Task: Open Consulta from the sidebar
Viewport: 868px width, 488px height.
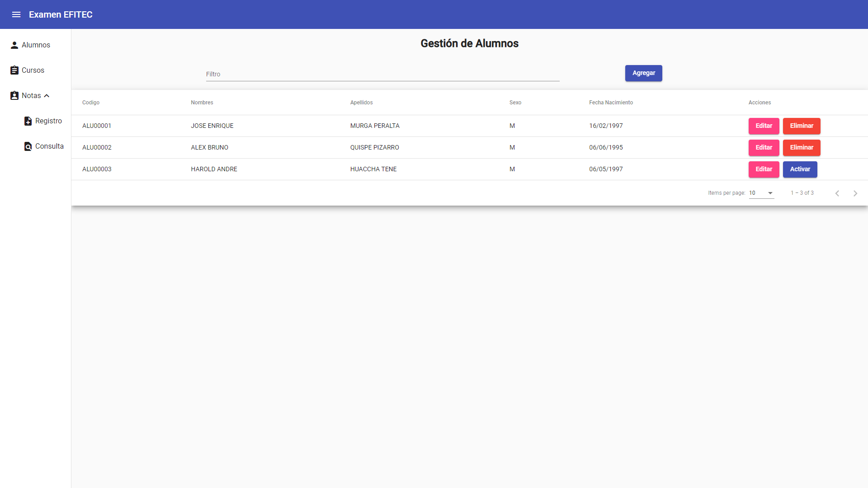Action: [x=50, y=146]
